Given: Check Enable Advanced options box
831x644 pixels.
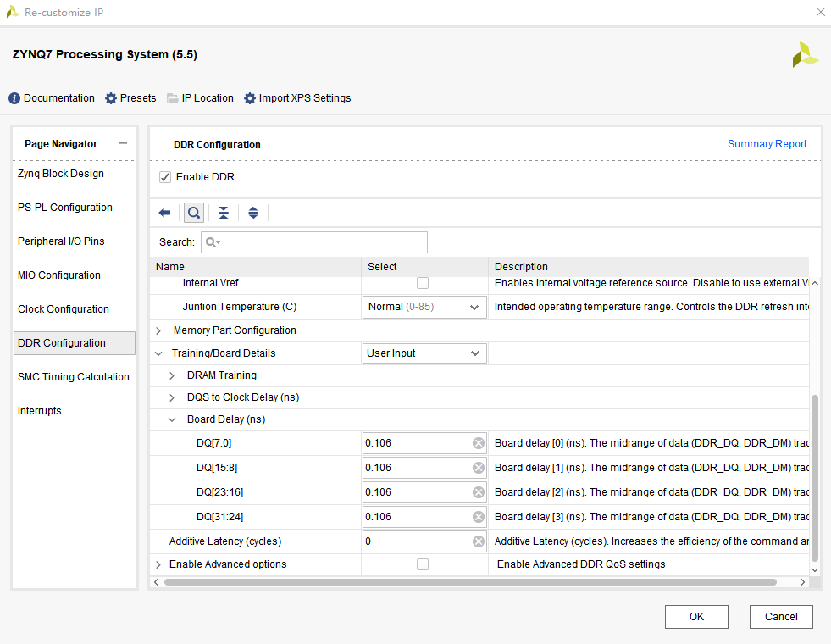Looking at the screenshot, I should tap(423, 564).
